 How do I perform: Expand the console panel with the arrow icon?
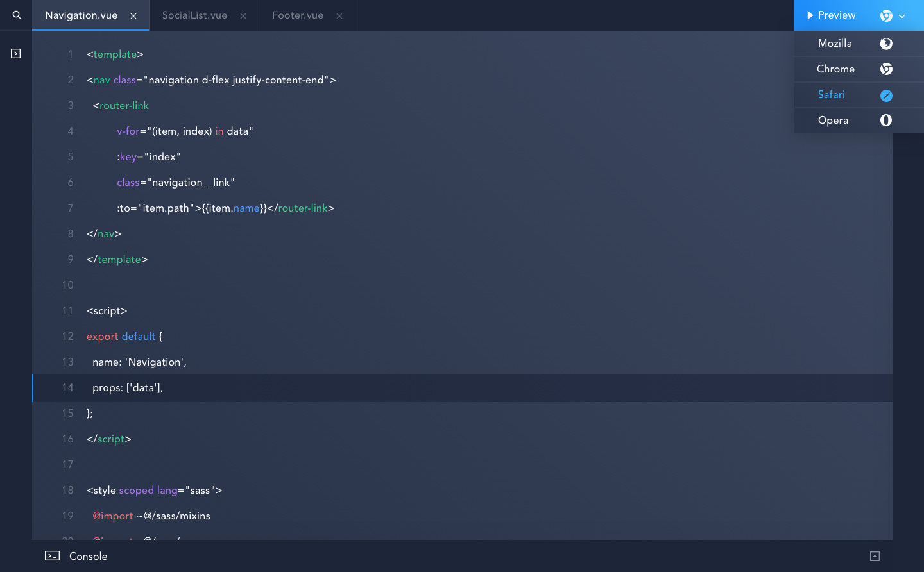[875, 556]
